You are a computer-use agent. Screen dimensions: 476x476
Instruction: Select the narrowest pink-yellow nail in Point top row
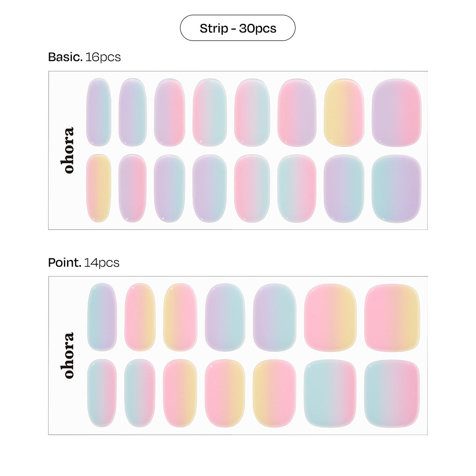(139, 317)
